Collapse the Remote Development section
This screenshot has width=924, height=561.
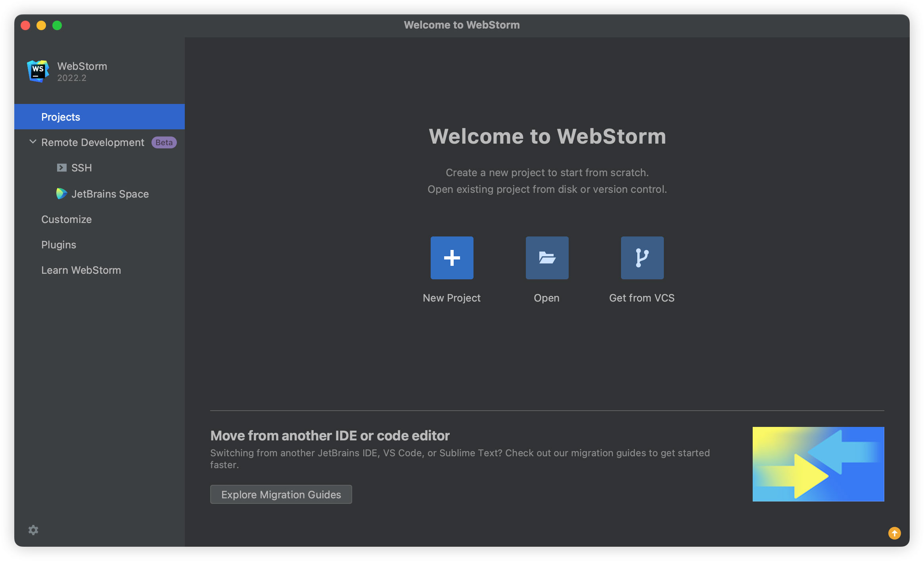(x=33, y=142)
